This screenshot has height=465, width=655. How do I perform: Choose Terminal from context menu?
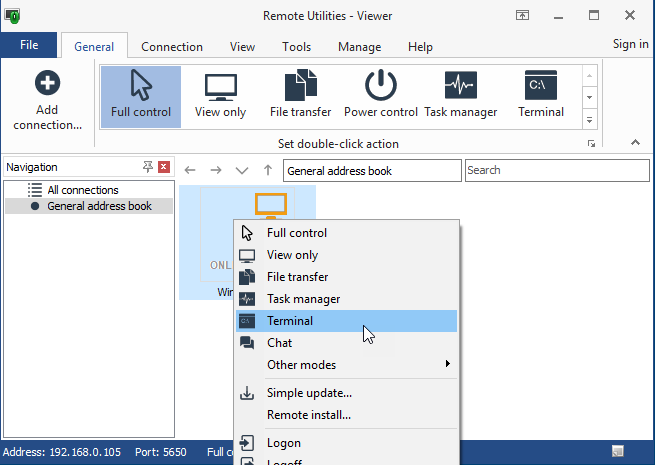346,321
